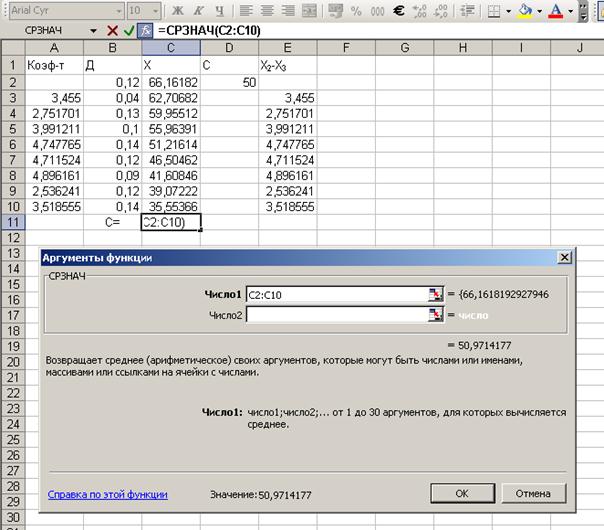604x530 pixels.
Task: Open the font name dropdown Arial Cyr
Action: pyautogui.click(x=119, y=11)
